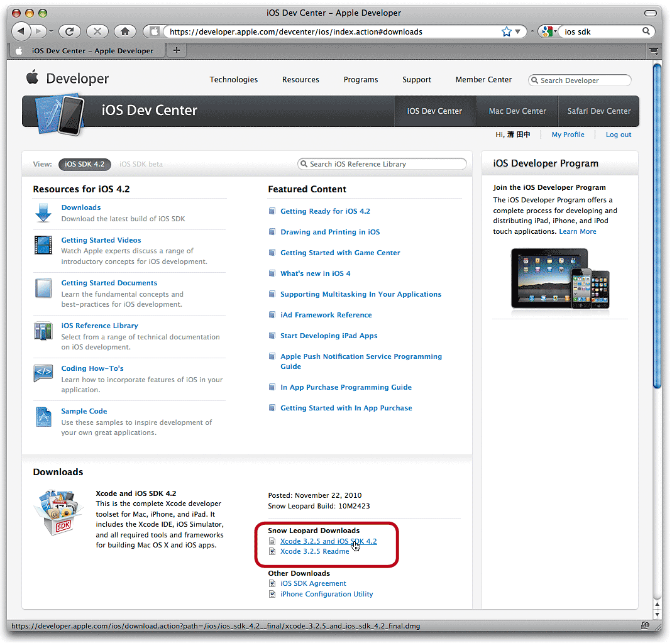Click the Getting Started Documents icon
This screenshot has height=643, width=672.
coord(43,288)
